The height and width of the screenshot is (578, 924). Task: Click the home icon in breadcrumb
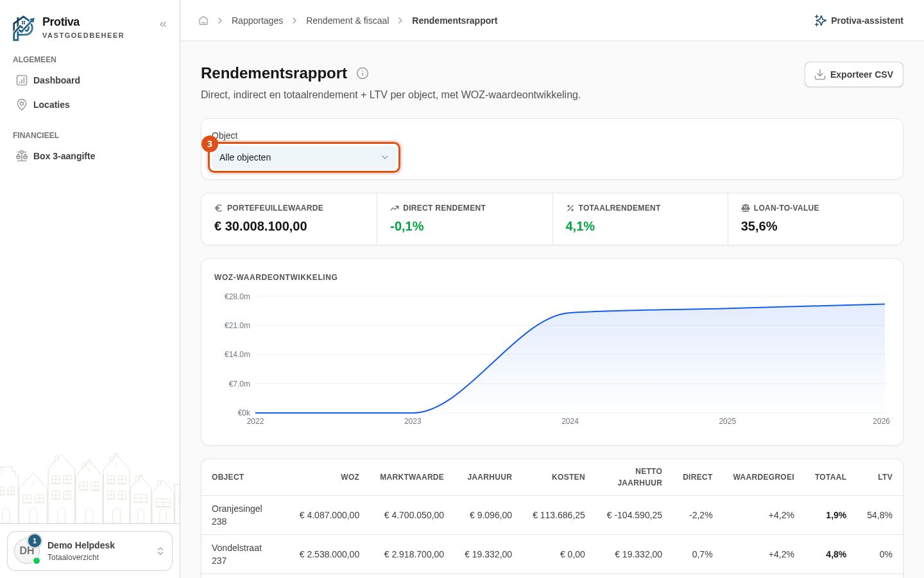click(x=203, y=21)
